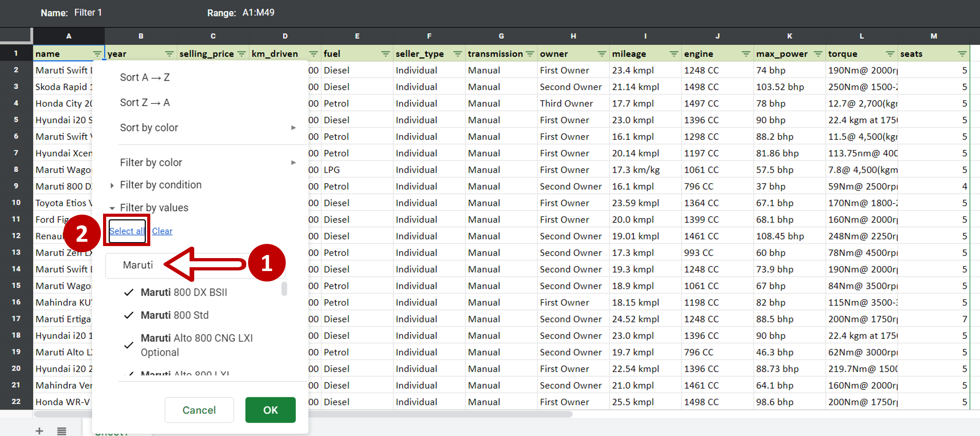The height and width of the screenshot is (436, 980).
Task: Select column A header
Action: tap(69, 36)
